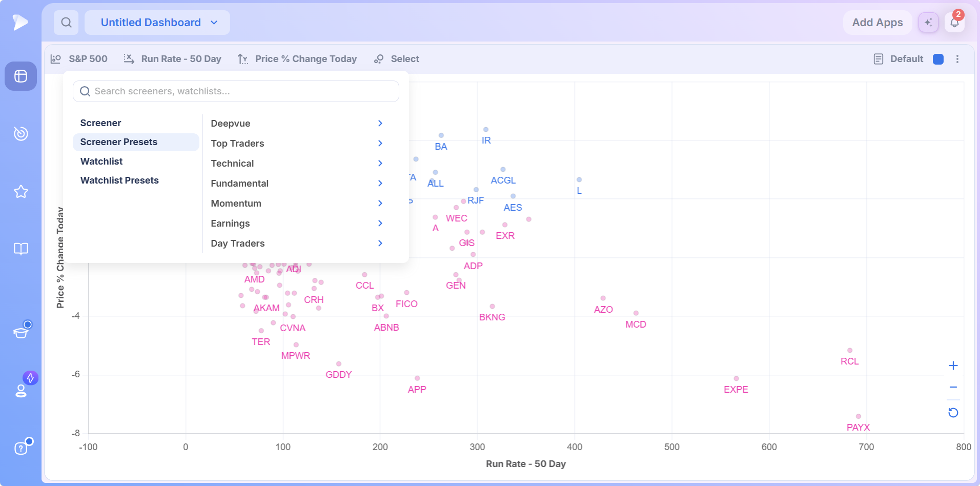980x486 pixels.
Task: Click the ACGL data point label
Action: 503,180
